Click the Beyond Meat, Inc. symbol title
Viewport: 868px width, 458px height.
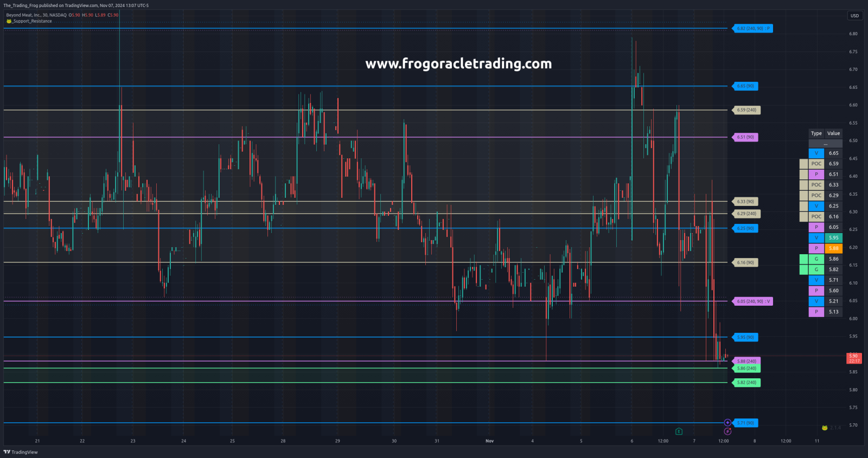(x=36, y=15)
